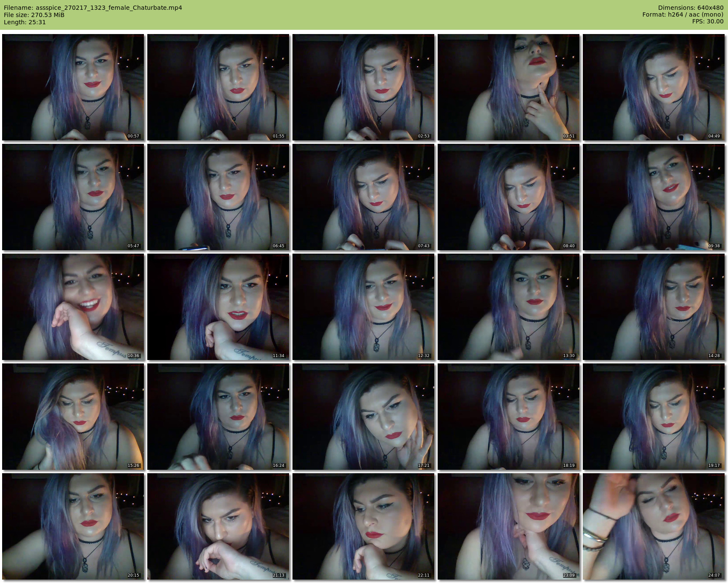Open the thumbnail at 10:36
Image resolution: width=728 pixels, height=583 pixels.
[73, 307]
